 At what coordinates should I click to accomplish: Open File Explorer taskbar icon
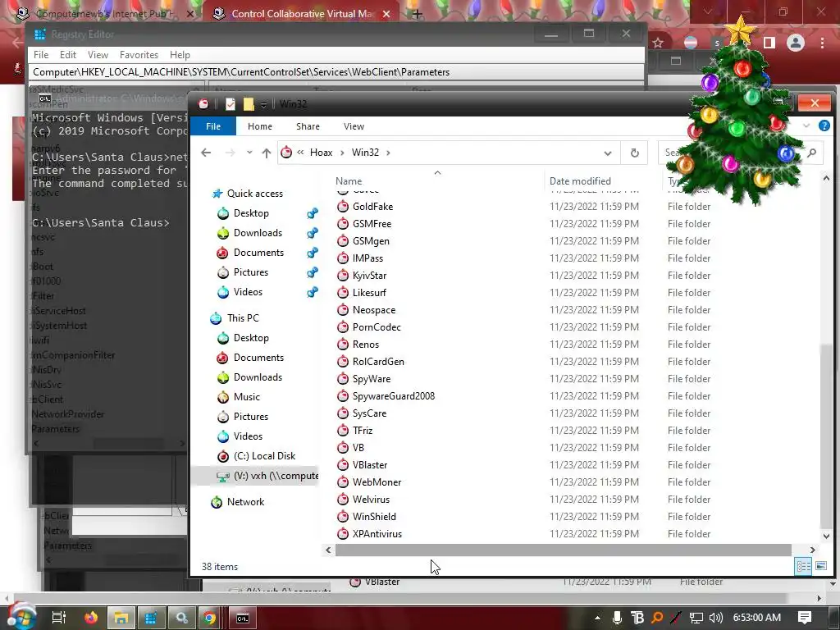click(121, 618)
